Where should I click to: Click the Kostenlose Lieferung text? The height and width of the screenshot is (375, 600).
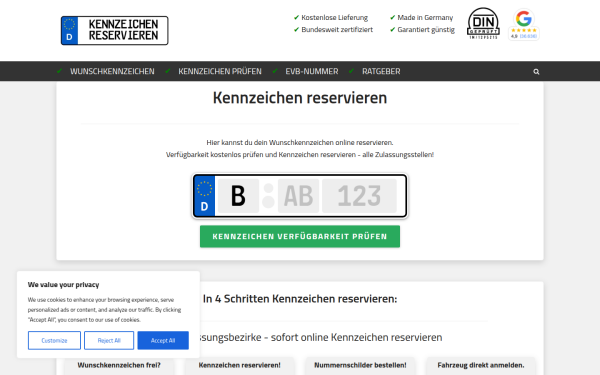tap(334, 18)
